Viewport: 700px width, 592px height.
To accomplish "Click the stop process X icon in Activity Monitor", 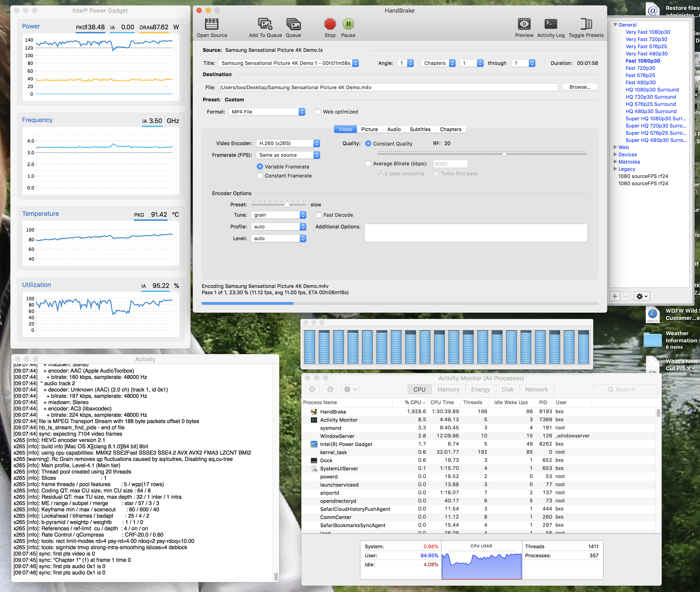I will [x=312, y=389].
